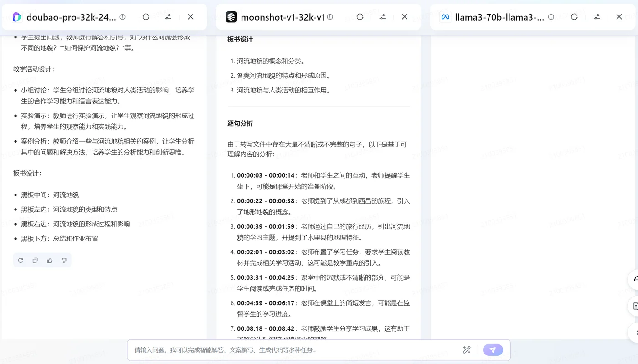This screenshot has height=364, width=638.
Task: Click the magic wand prompt optimizer icon
Action: coord(467,350)
